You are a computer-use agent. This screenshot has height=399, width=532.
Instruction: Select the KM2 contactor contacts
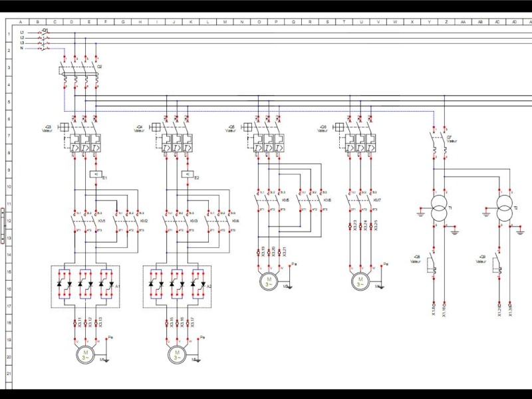128,222
